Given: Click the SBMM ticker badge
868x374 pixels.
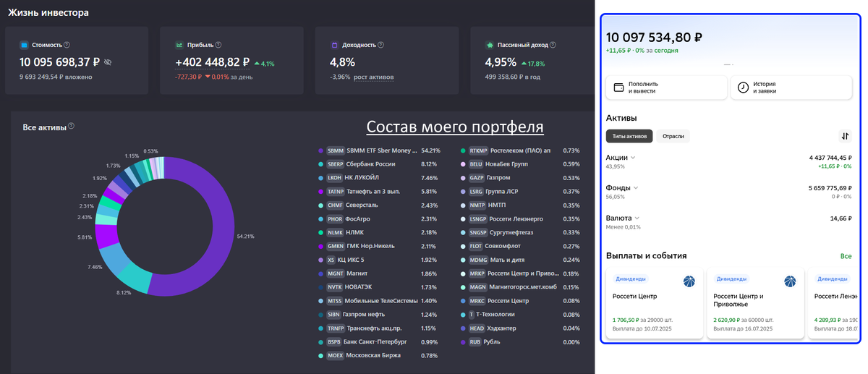Looking at the screenshot, I should 335,150.
